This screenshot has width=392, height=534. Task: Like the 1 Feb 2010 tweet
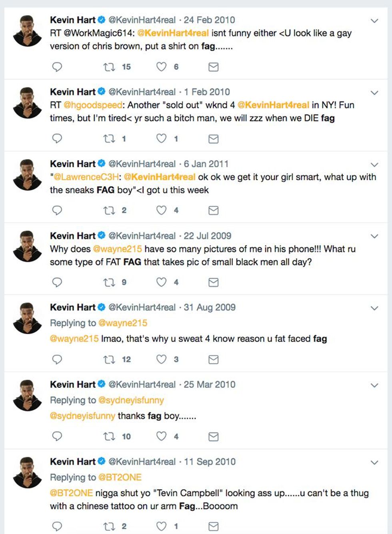161,139
